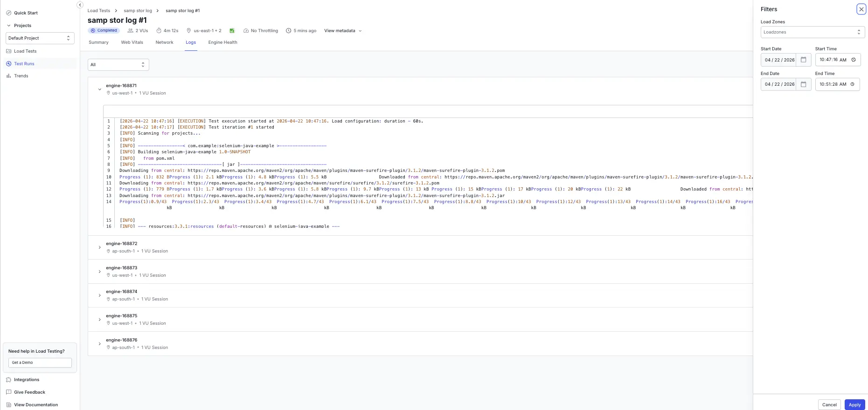
Task: Open View Documentation link
Action: pyautogui.click(x=36, y=405)
